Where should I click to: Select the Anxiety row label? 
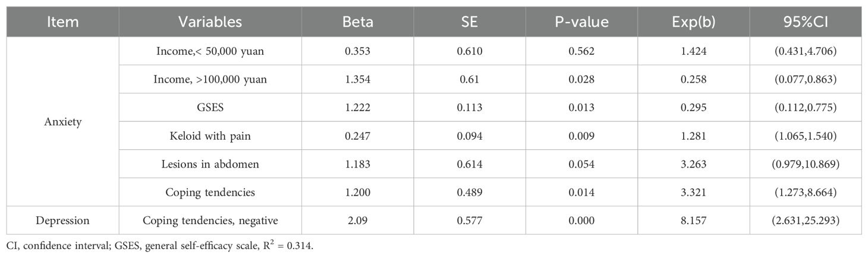(x=62, y=122)
